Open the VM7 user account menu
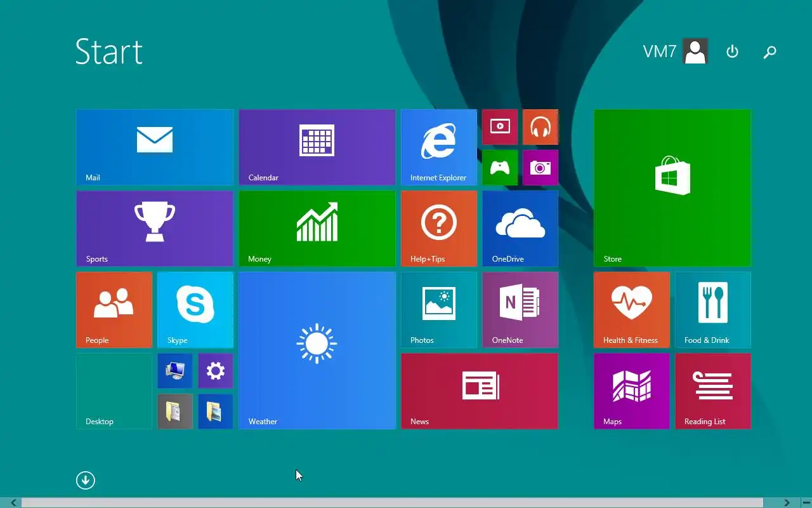Screen dimensions: 812x508 (x=675, y=51)
